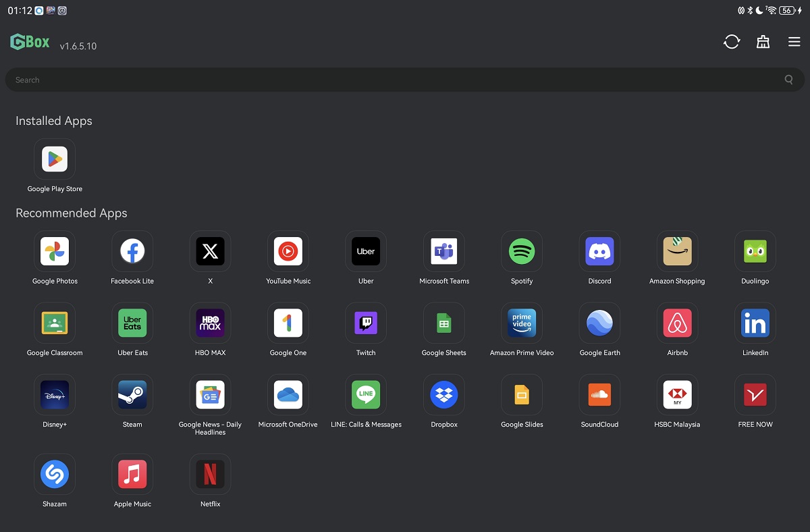810x532 pixels.
Task: Click the cleanup broom icon in header
Action: coord(763,42)
